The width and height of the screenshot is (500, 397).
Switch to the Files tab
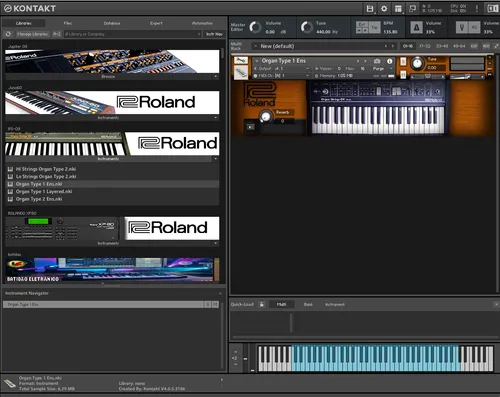click(68, 23)
